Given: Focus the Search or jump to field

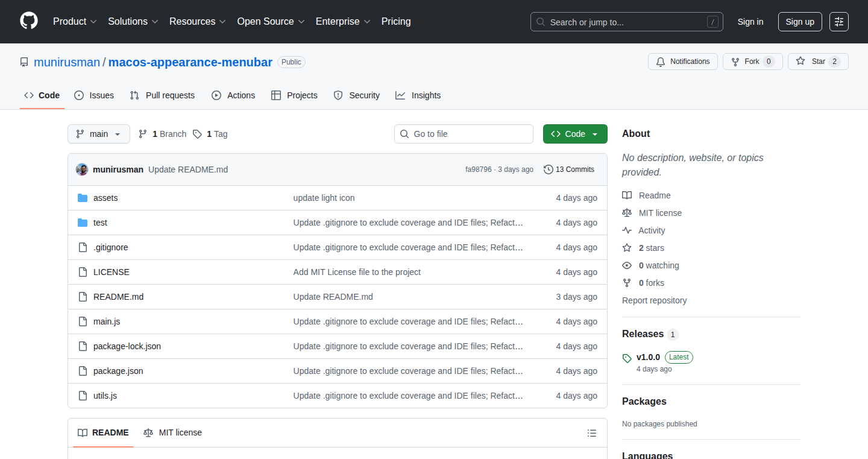Looking at the screenshot, I should [627, 22].
